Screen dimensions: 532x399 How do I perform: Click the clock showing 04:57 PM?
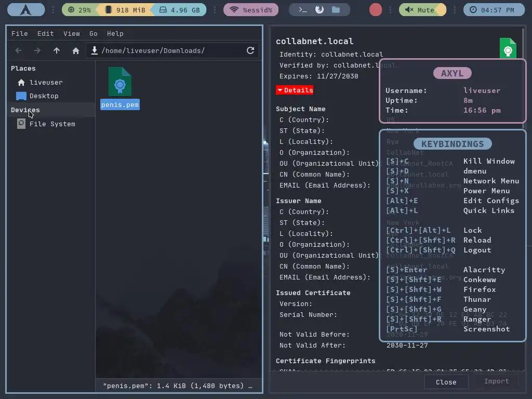tap(494, 10)
